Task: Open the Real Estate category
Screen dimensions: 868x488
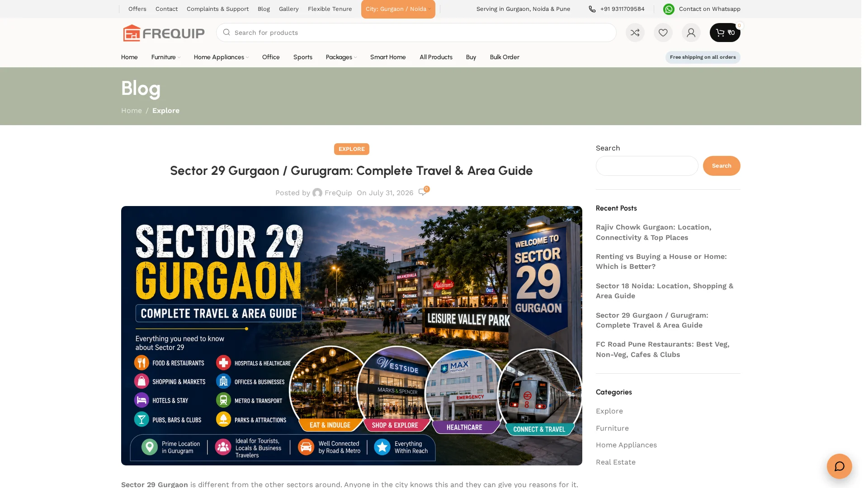Action: [x=615, y=462]
